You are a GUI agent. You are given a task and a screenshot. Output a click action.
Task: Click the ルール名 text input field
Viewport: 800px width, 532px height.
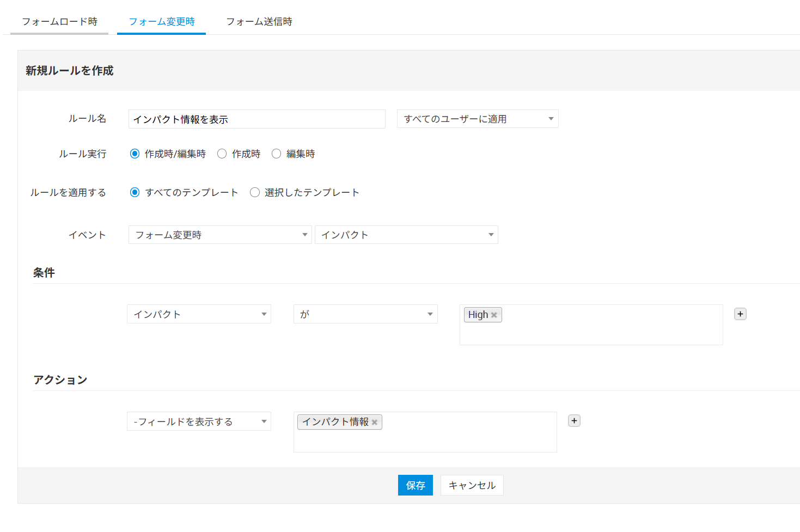(x=257, y=119)
